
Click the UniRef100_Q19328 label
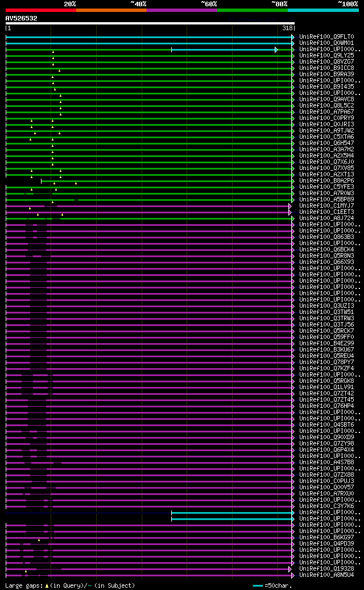point(326,568)
